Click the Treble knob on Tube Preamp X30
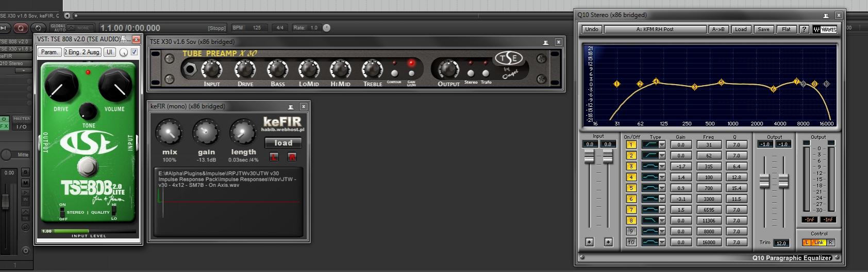Viewport: 868px width, 272px height. (372, 69)
